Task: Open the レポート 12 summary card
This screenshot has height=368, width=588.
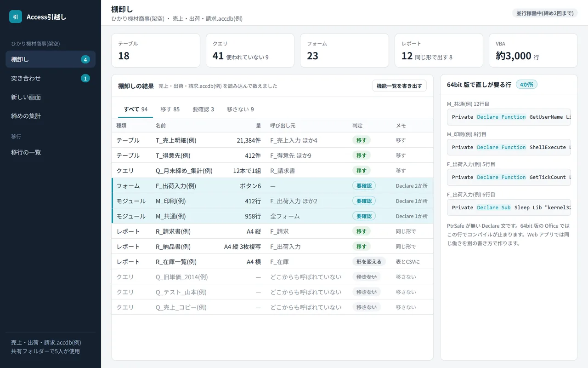Action: [439, 51]
